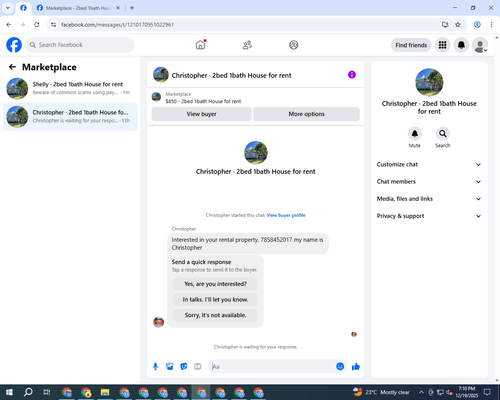Bookmark this page with the star icon

(458, 25)
